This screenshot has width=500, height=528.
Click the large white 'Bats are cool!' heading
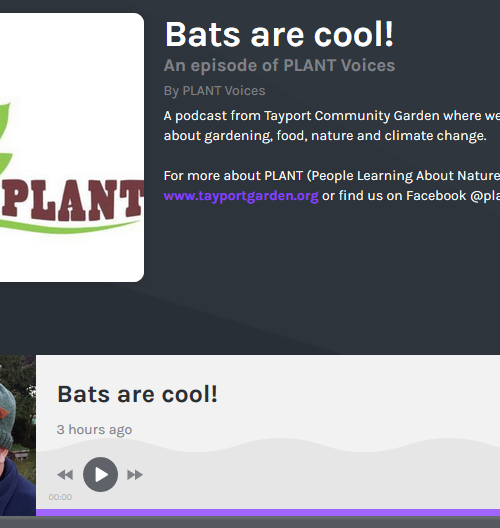279,34
